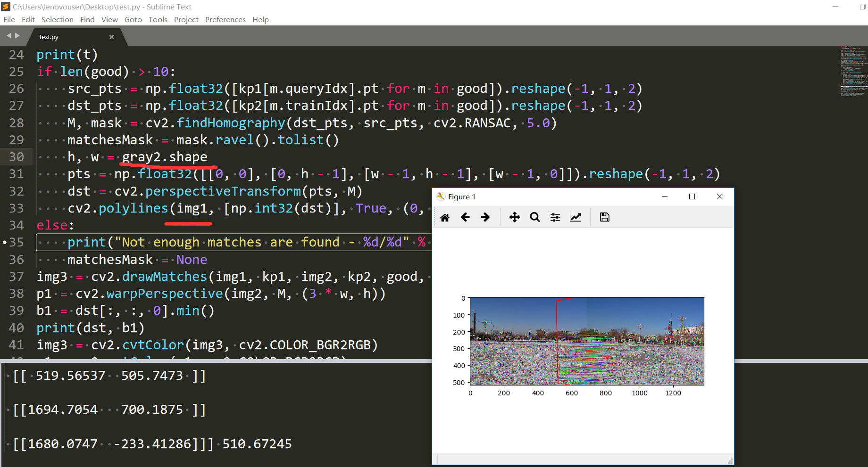Click the back arrow in Figure 1 toolbar
868x467 pixels.
pyautogui.click(x=465, y=217)
